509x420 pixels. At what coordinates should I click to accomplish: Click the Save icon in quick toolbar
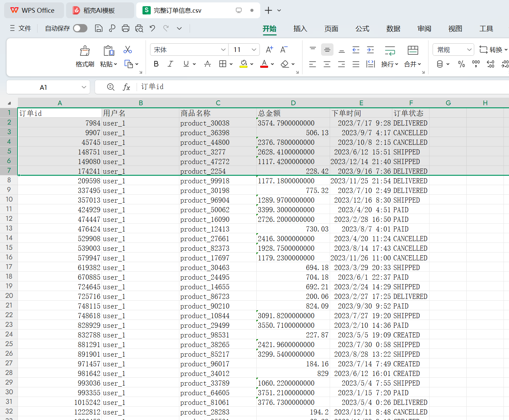tap(98, 29)
